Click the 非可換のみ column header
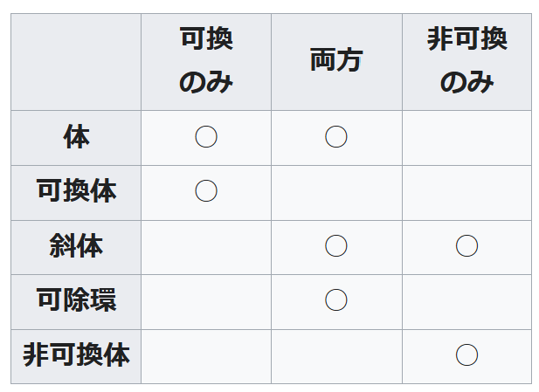Screen dimensions: 539x392 click(x=466, y=61)
